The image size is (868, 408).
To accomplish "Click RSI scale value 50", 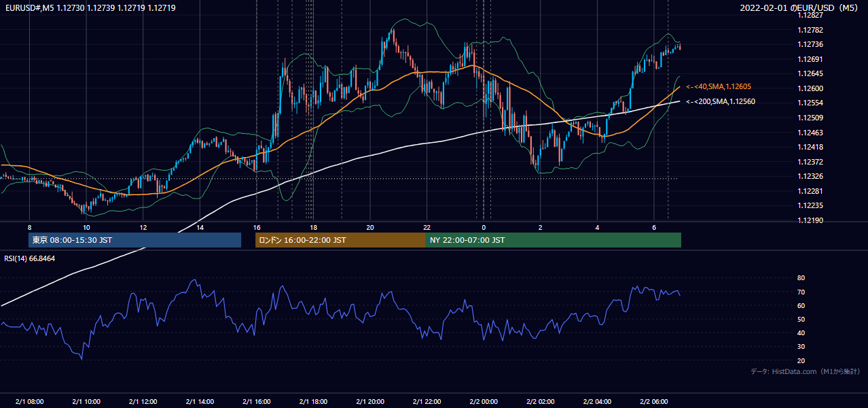I will (801, 319).
